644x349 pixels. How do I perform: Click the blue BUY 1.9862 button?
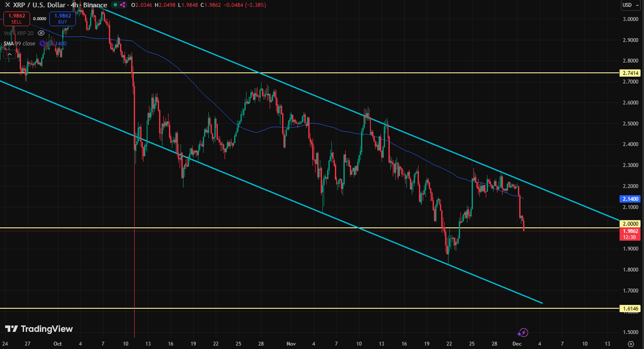63,19
